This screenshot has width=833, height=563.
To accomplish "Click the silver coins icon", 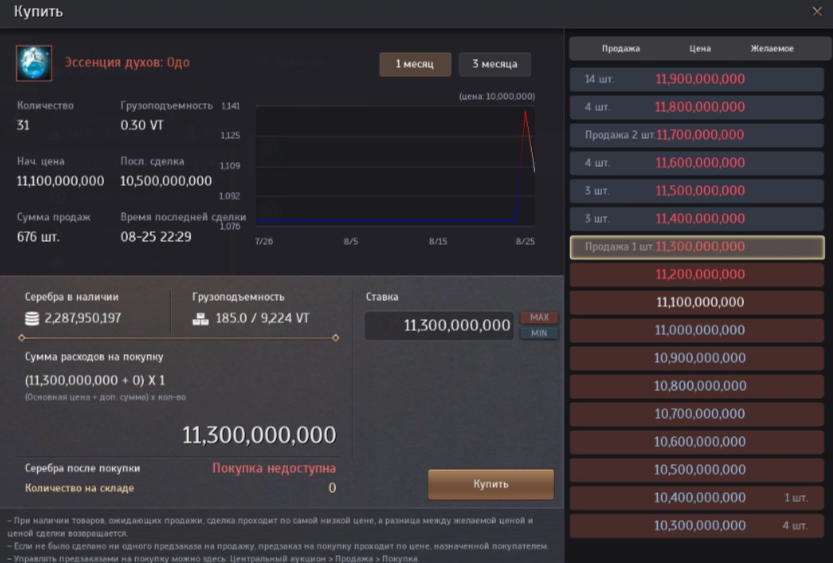I will coord(32,318).
